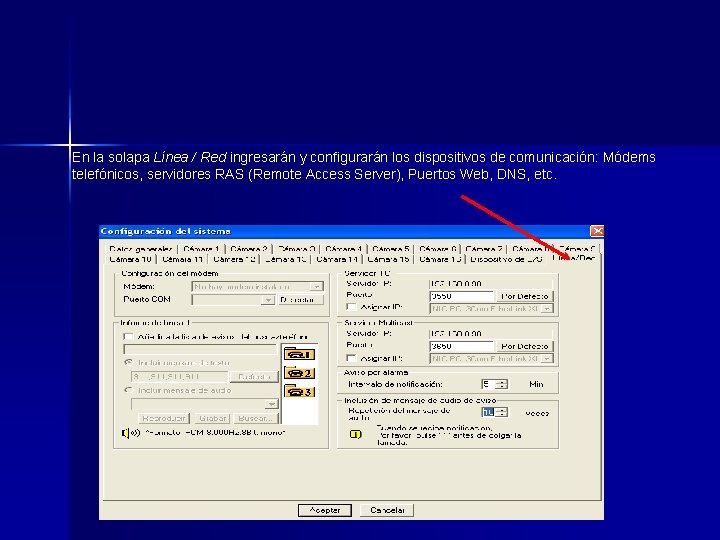
Task: Click the Cancelar button
Action: (x=387, y=510)
